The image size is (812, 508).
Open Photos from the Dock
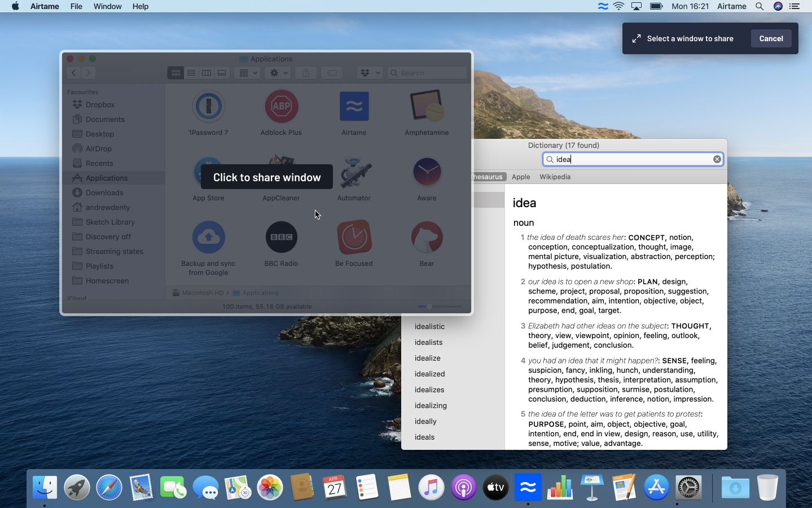click(x=270, y=487)
